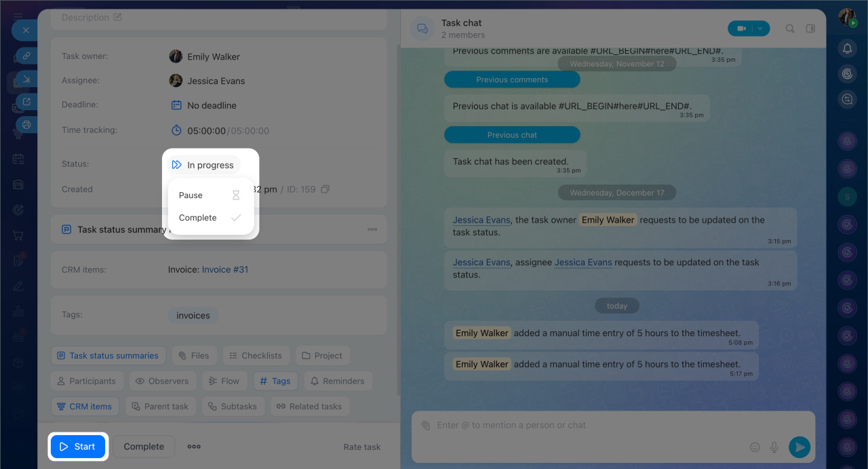Select Complete from status menu
Screen dimensions: 868x469
click(210, 218)
